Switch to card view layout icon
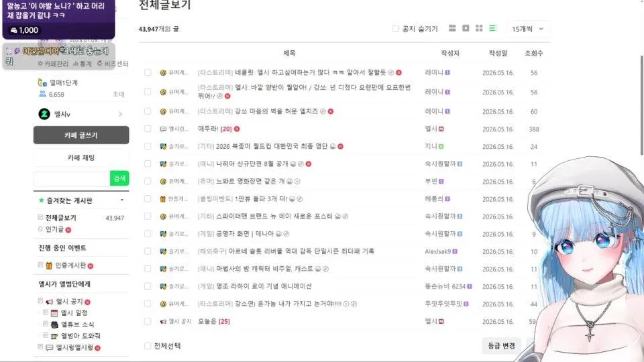 pyautogui.click(x=452, y=28)
